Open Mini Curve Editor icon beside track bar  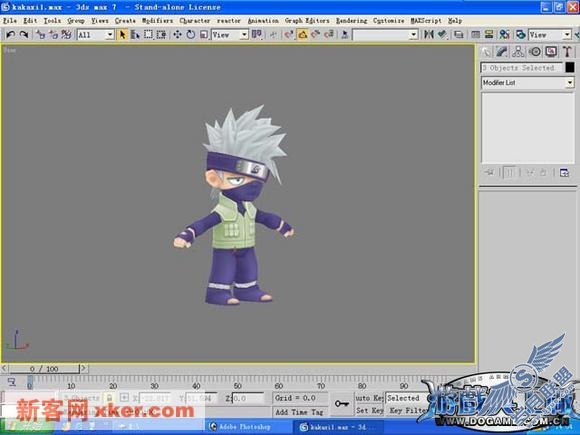click(x=11, y=382)
